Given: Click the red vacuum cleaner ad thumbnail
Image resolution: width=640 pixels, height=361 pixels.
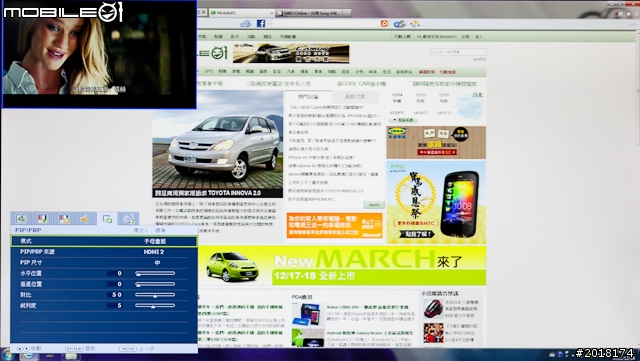Looking at the screenshot, I should pyautogui.click(x=433, y=309).
